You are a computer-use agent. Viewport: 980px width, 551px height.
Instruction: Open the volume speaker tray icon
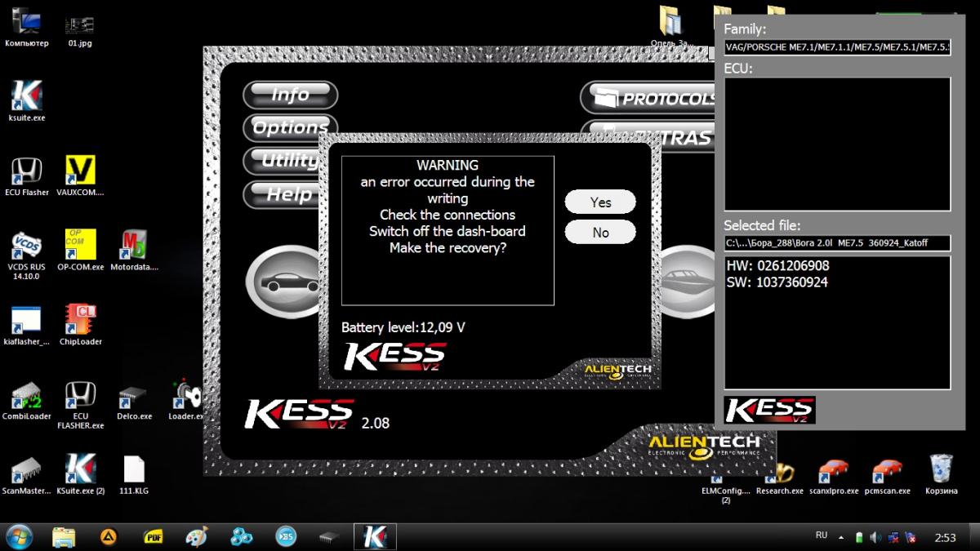click(875, 537)
